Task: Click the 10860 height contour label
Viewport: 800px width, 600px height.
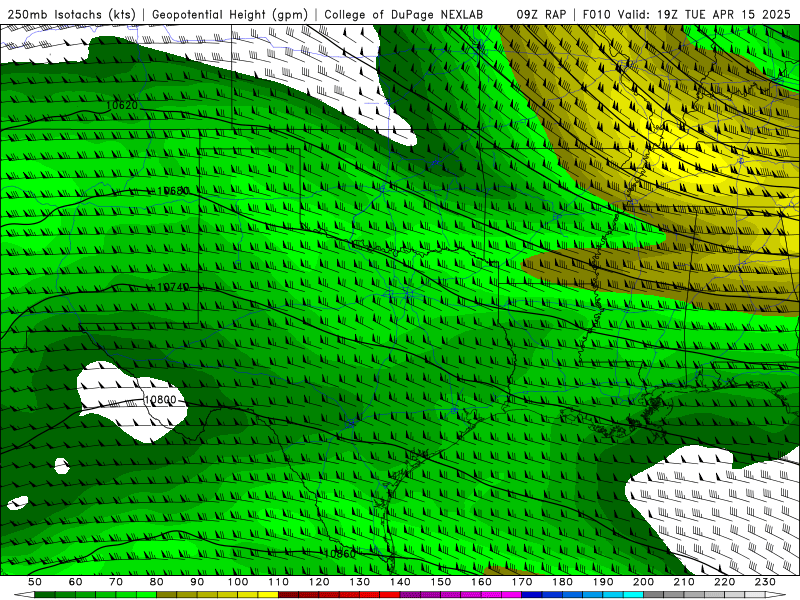Action: [340, 554]
